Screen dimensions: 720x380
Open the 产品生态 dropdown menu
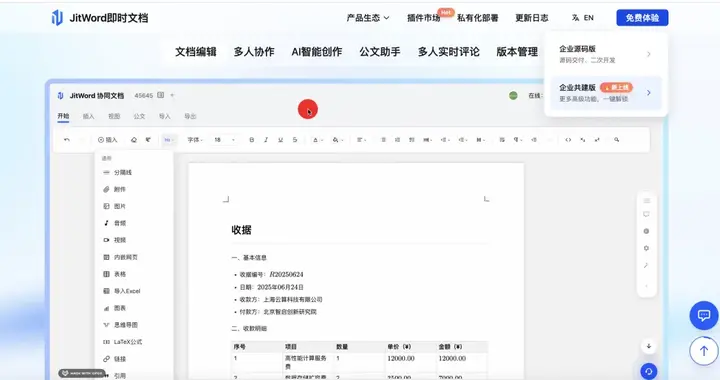[368, 18]
